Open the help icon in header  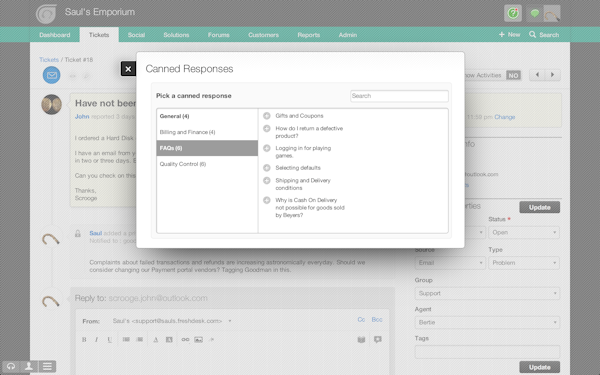[513, 13]
